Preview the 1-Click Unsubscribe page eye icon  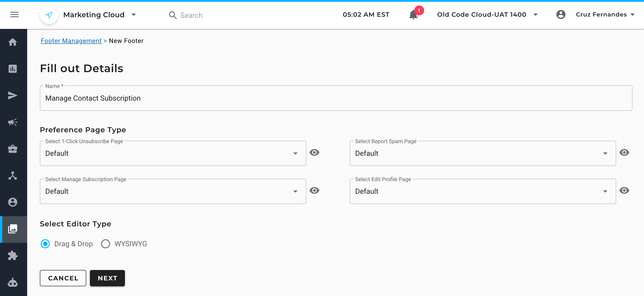pyautogui.click(x=314, y=153)
